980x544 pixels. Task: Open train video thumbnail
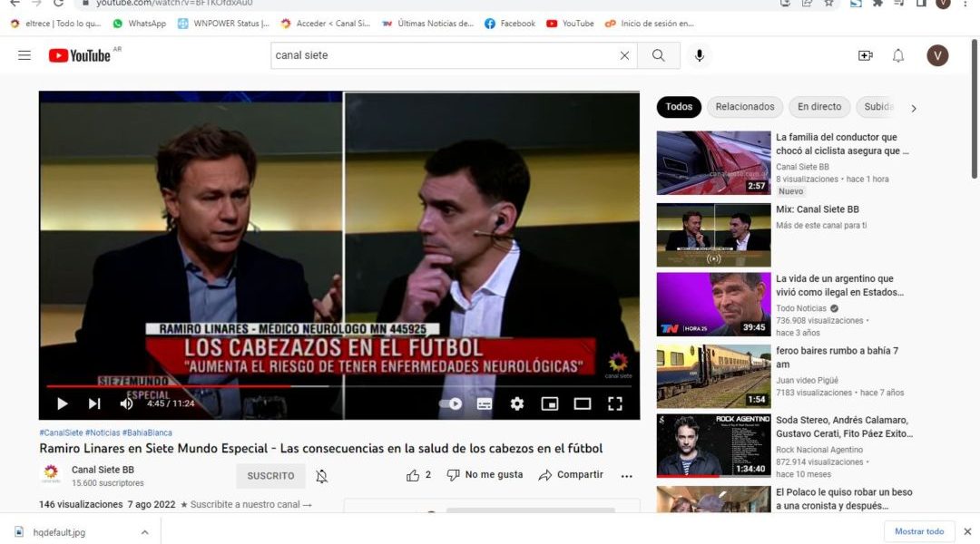714,376
